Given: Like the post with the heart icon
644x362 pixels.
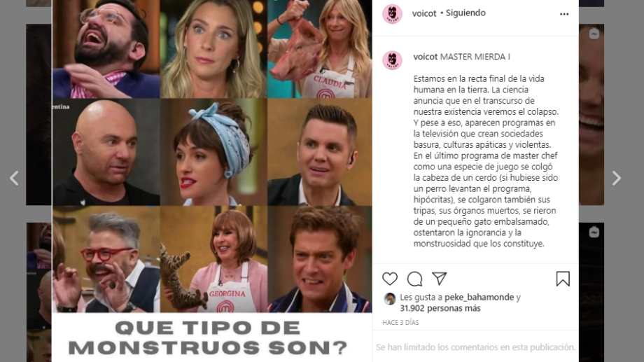Looking at the screenshot, I should pos(390,279).
